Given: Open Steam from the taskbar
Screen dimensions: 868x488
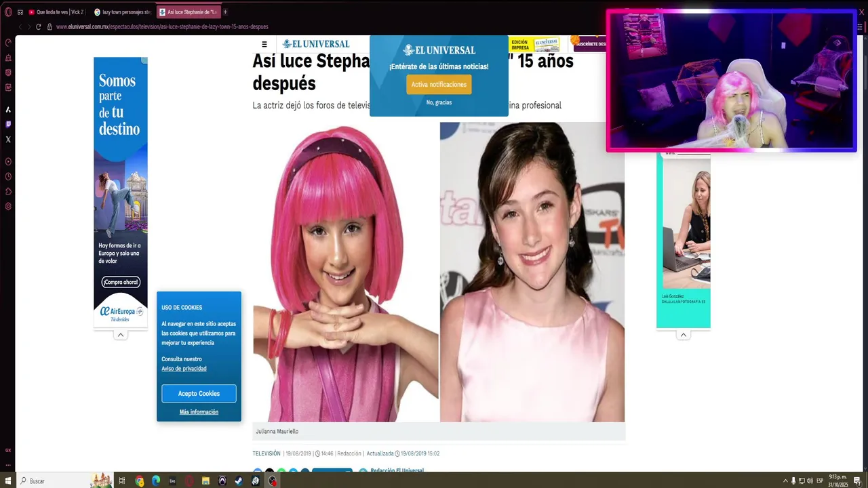Looking at the screenshot, I should 239,481.
